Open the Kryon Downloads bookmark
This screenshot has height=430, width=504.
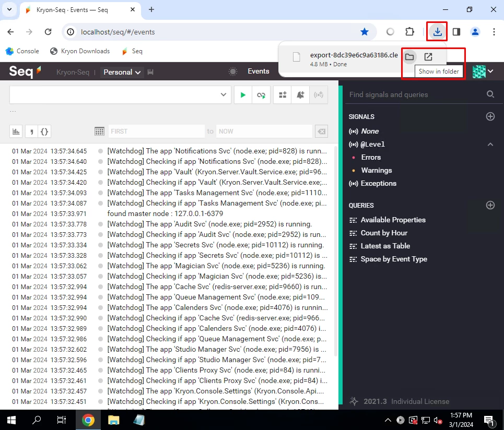[x=80, y=51]
